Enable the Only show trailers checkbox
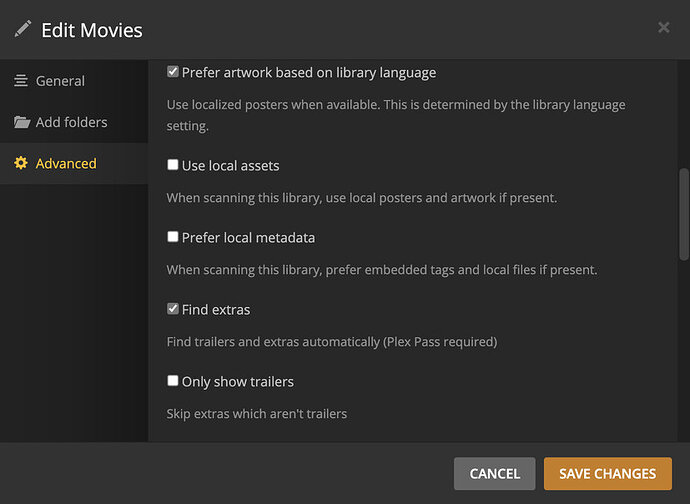Viewport: 690px width, 504px height. pyautogui.click(x=173, y=381)
